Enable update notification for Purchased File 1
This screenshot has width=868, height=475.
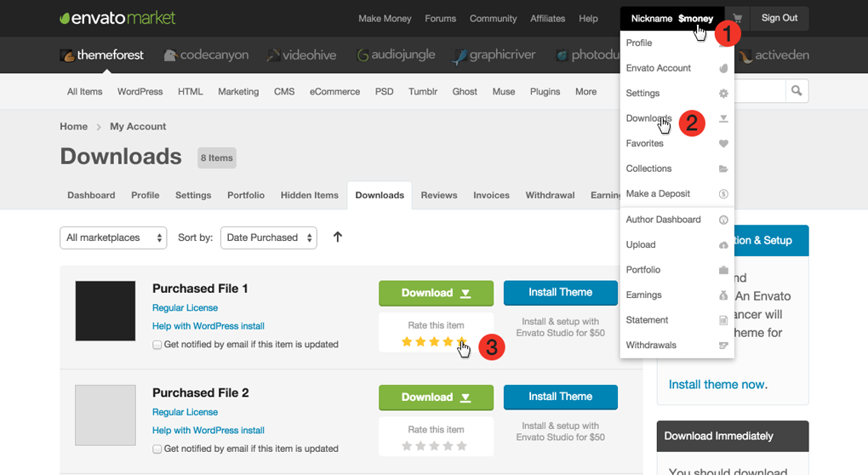(x=157, y=345)
